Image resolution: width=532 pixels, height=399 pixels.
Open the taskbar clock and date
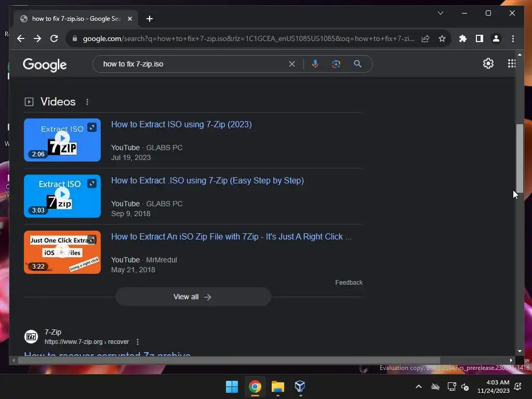(494, 387)
